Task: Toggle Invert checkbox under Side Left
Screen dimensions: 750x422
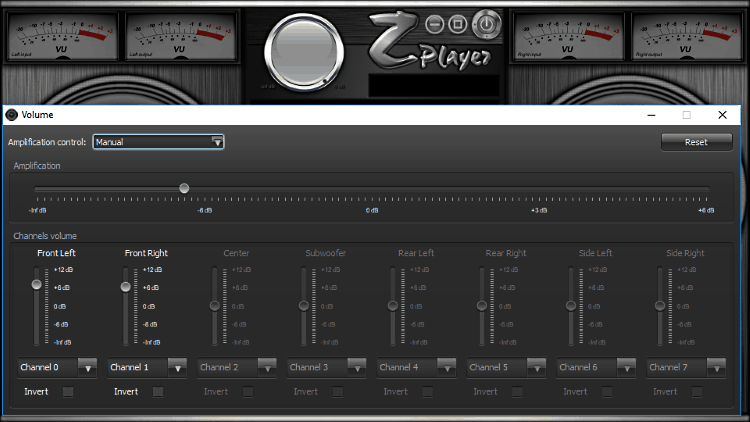Action: pos(607,392)
